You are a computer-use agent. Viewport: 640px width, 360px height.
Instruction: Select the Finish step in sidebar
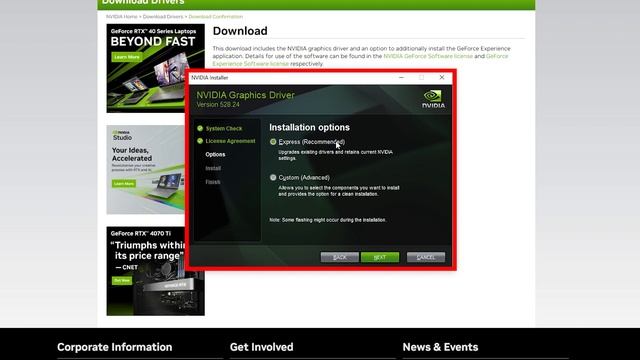213,182
